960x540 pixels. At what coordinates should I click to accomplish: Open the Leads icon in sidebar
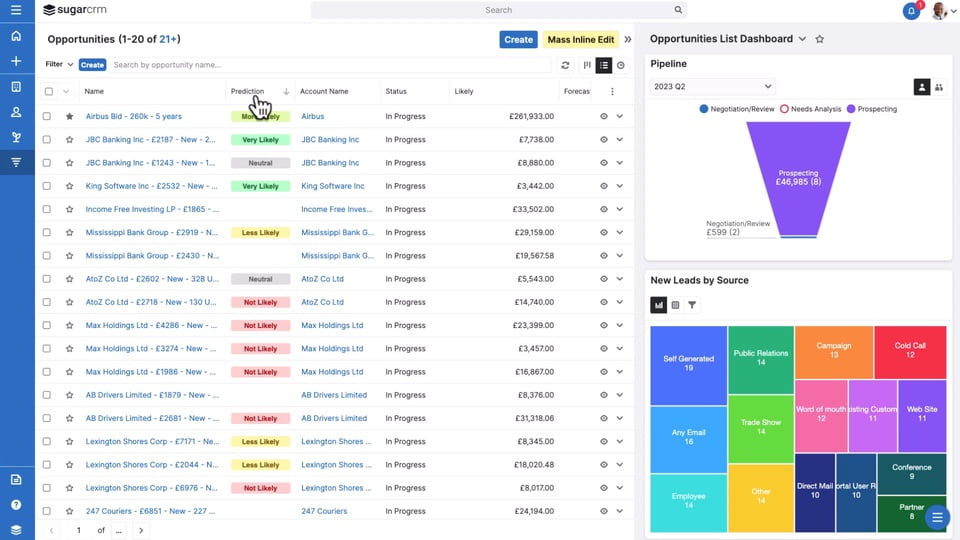pos(16,137)
